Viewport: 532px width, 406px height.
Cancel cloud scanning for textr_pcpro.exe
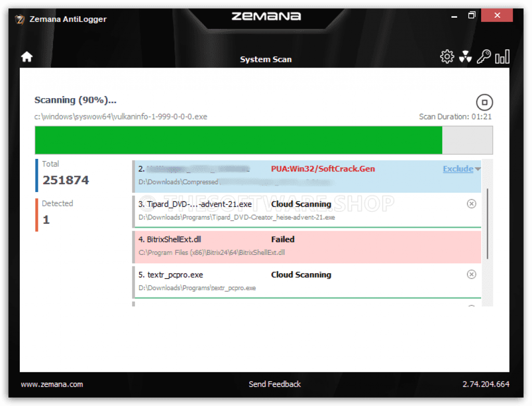(x=471, y=274)
